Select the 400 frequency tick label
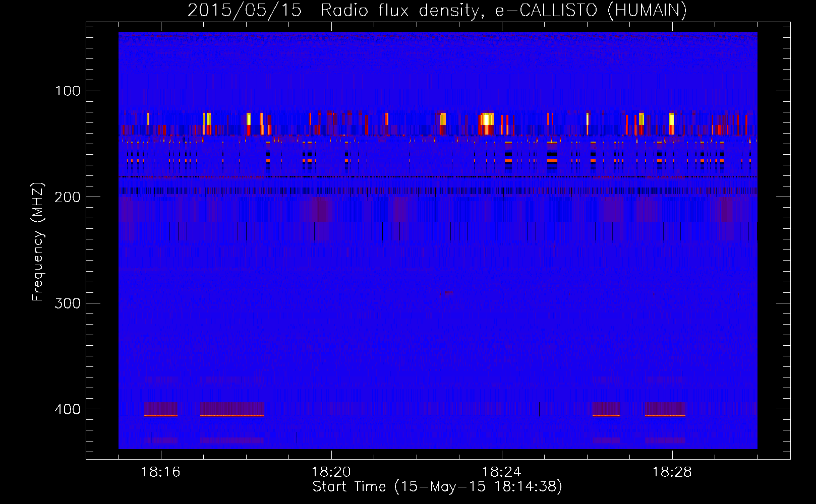Viewport: 816px width, 504px height. tap(68, 409)
